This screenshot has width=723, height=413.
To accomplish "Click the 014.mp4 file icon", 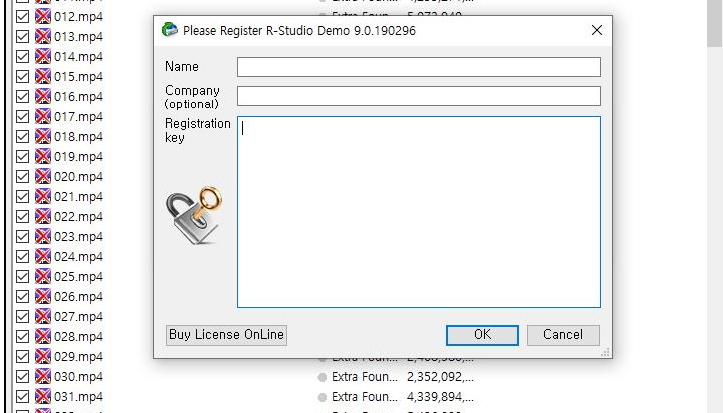I will click(x=43, y=57).
